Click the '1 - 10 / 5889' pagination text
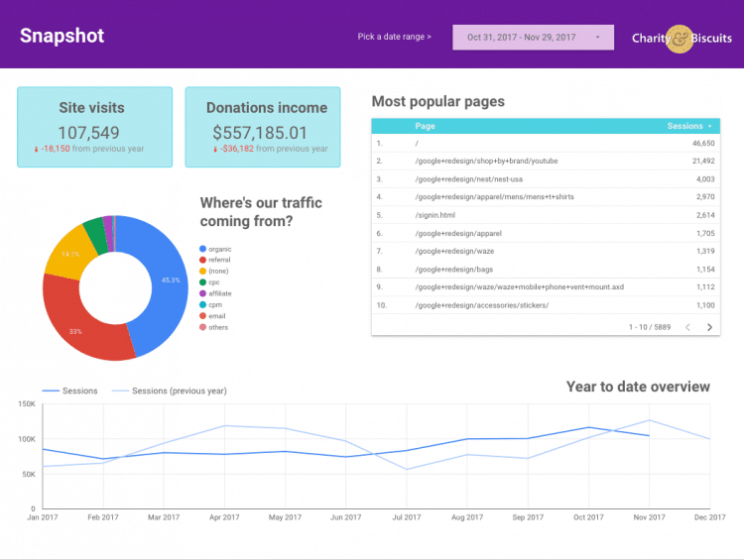The height and width of the screenshot is (560, 744). tap(650, 327)
